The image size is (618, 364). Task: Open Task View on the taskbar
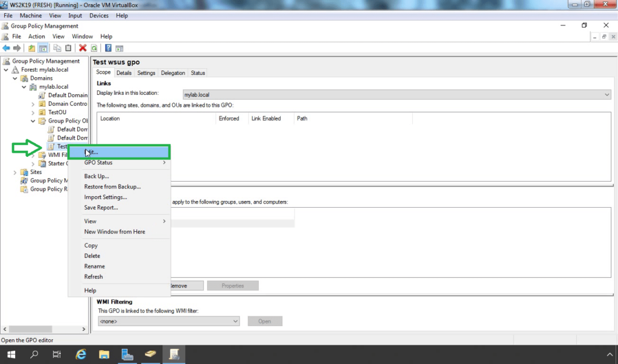[57, 354]
